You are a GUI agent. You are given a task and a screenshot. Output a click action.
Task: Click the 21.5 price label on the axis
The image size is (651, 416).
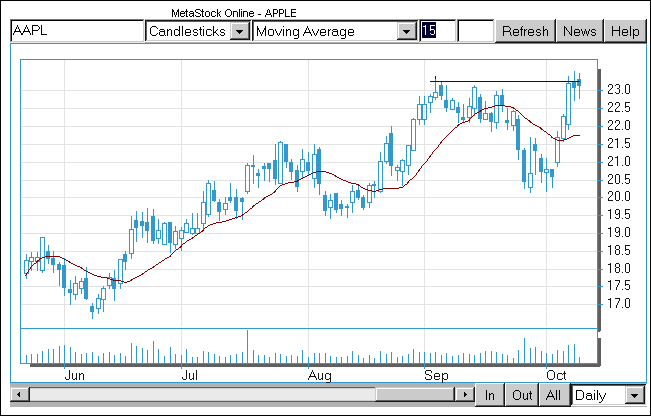click(619, 143)
